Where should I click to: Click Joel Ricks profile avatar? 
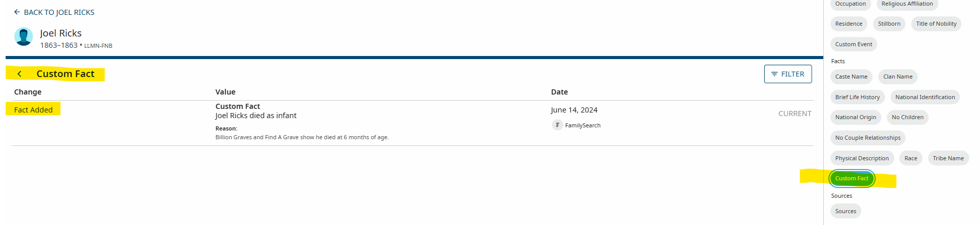(24, 37)
